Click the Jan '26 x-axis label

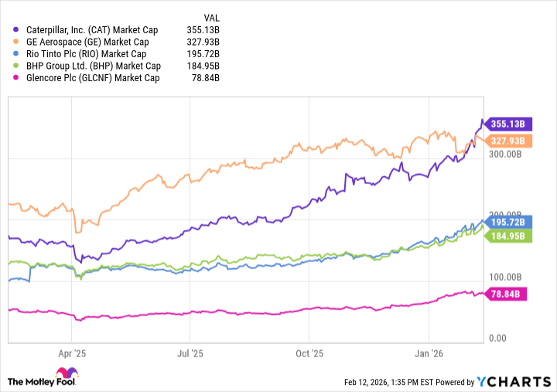coord(429,353)
